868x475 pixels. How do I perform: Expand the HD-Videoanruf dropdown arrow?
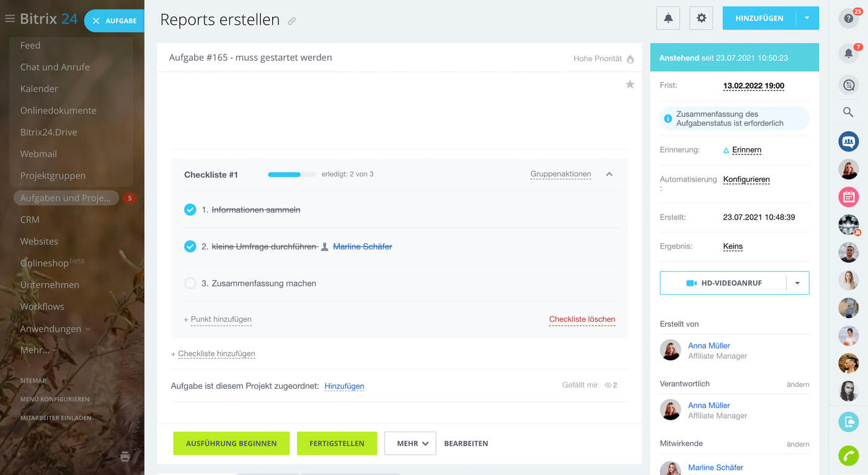pos(797,283)
